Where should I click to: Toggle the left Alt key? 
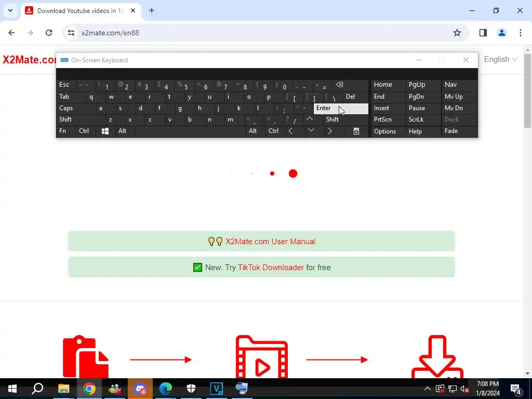click(x=125, y=131)
